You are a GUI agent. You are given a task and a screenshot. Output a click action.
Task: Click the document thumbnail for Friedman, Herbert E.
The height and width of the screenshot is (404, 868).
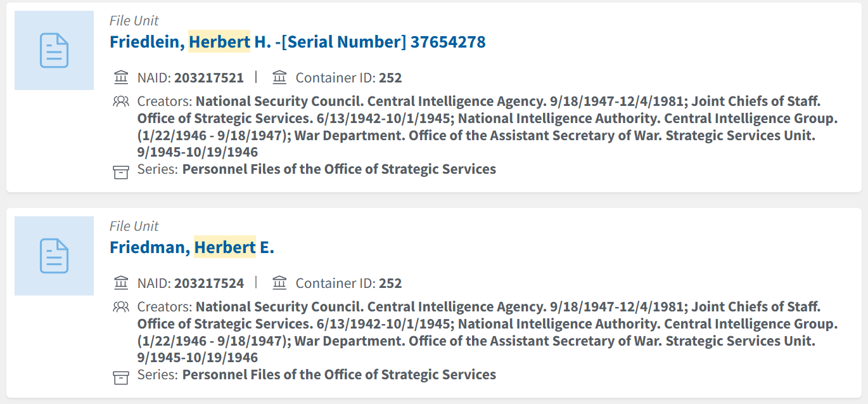click(54, 256)
